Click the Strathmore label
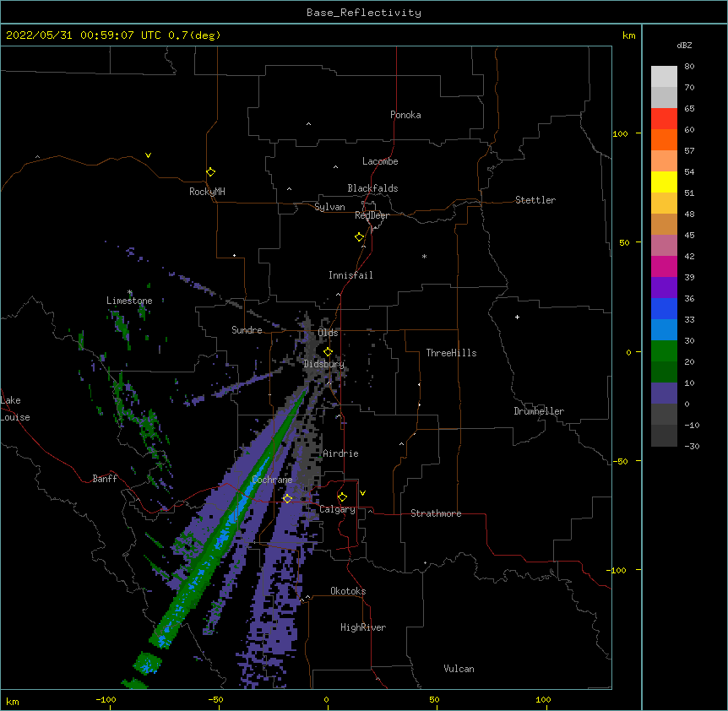 pyautogui.click(x=436, y=513)
